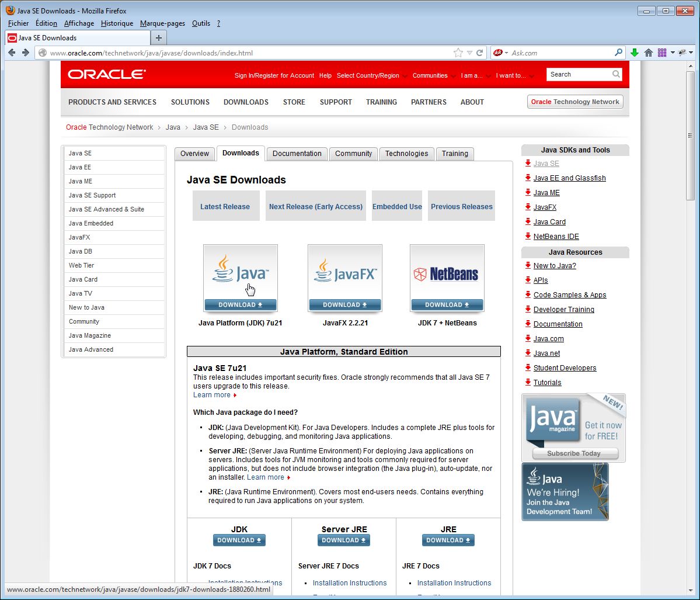Click the red Ask search engine icon

click(497, 53)
